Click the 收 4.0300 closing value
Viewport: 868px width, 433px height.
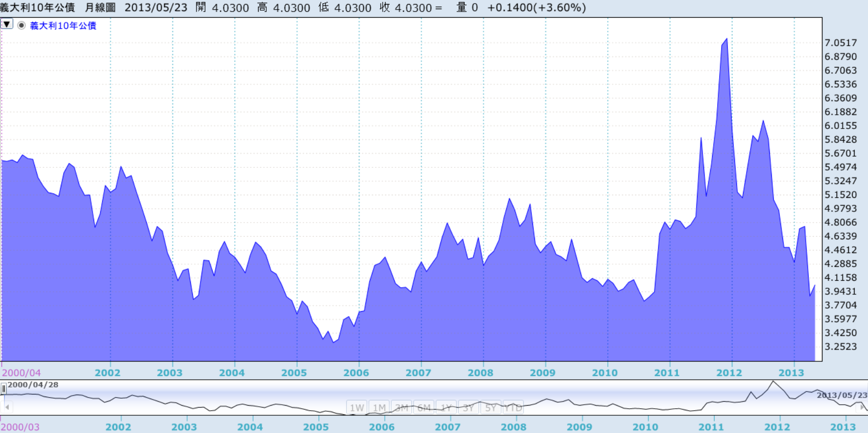tap(406, 8)
